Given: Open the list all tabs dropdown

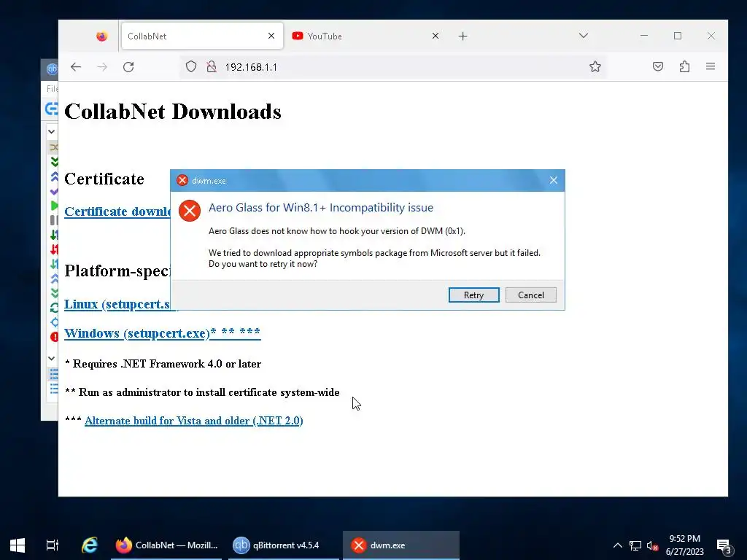Looking at the screenshot, I should [583, 36].
